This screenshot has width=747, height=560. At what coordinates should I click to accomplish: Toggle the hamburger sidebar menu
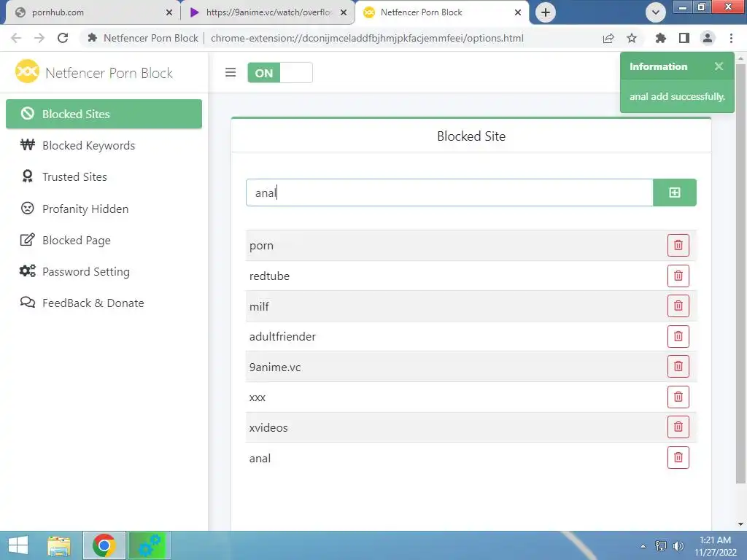click(x=231, y=72)
